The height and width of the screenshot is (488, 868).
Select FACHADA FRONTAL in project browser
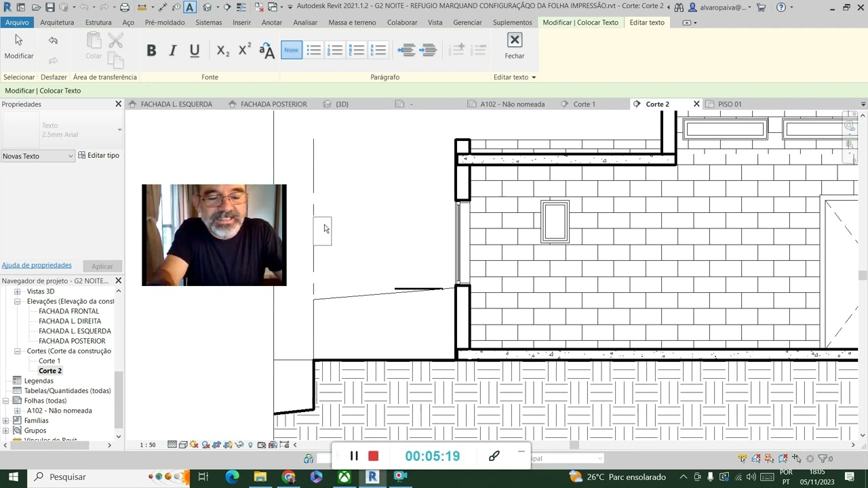coord(68,311)
